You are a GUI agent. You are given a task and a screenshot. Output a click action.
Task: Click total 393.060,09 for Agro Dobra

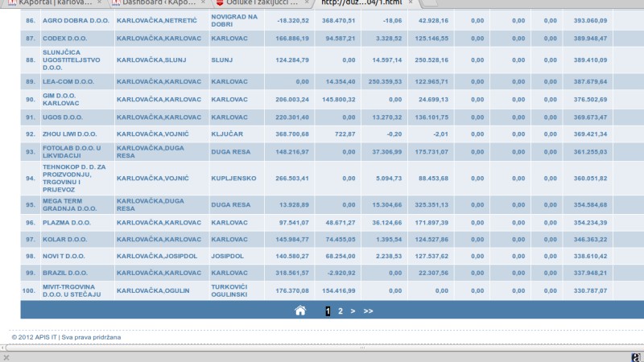pos(590,21)
